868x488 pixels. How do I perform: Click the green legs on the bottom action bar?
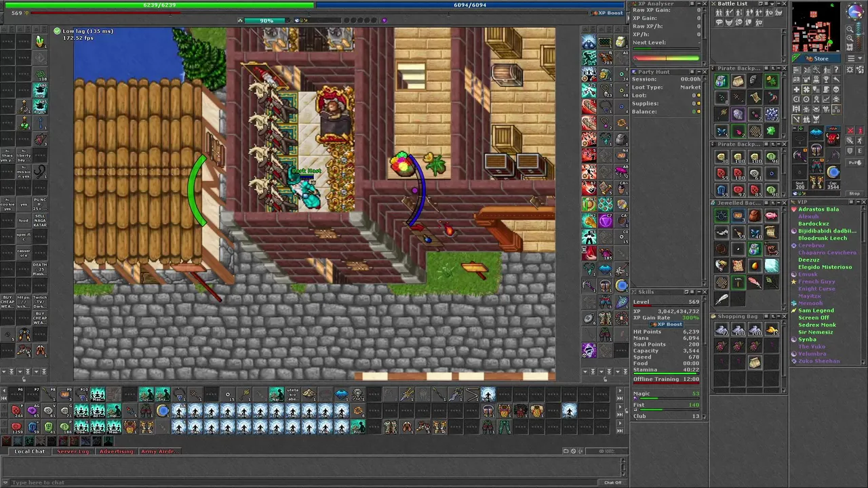click(505, 426)
